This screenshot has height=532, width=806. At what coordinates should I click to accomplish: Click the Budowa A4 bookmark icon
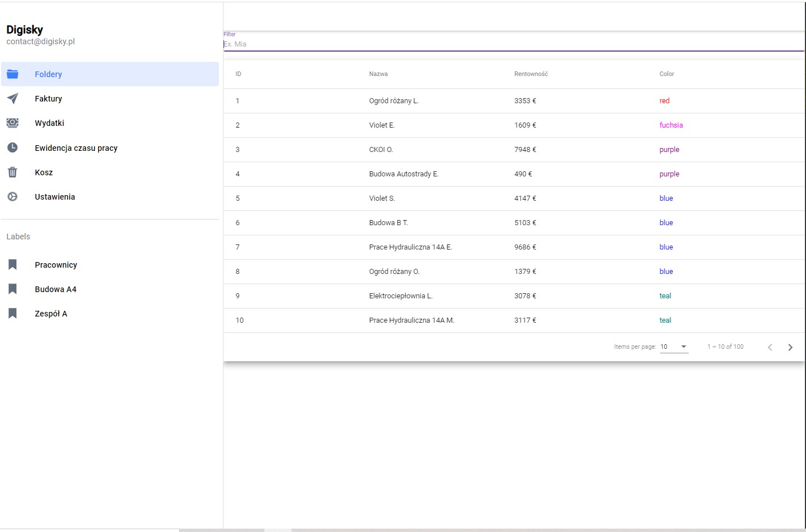click(x=12, y=289)
